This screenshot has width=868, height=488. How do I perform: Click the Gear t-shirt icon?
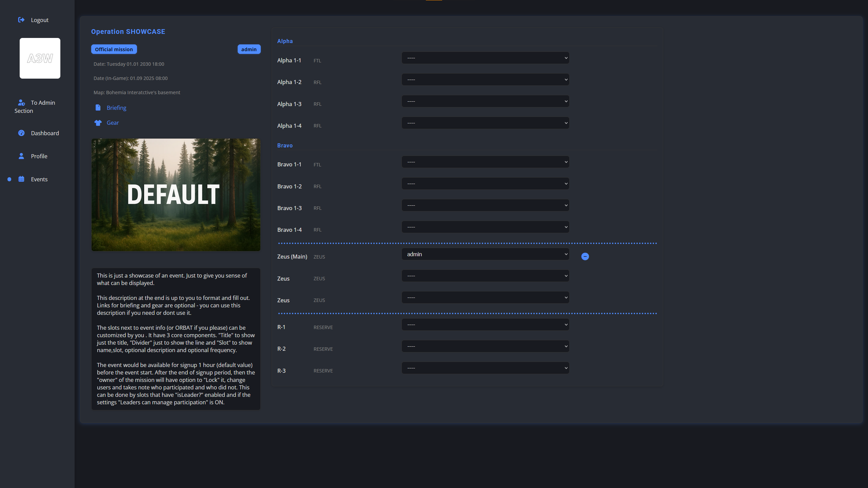(x=98, y=123)
